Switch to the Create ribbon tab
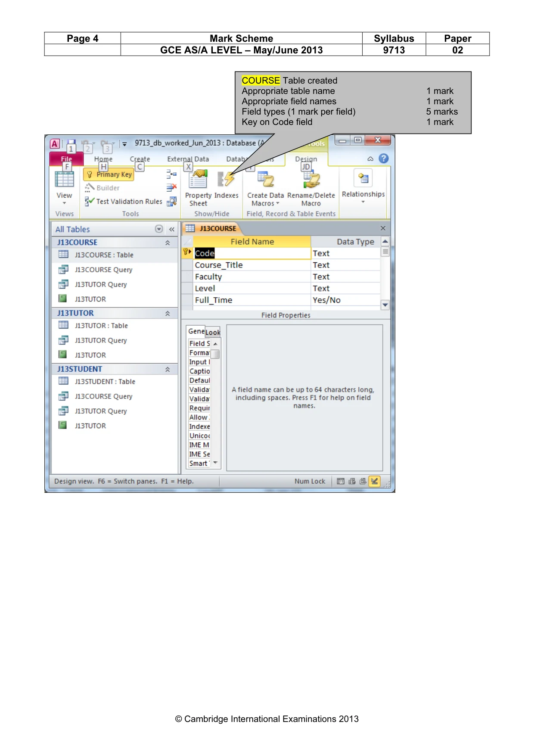 click(x=140, y=159)
